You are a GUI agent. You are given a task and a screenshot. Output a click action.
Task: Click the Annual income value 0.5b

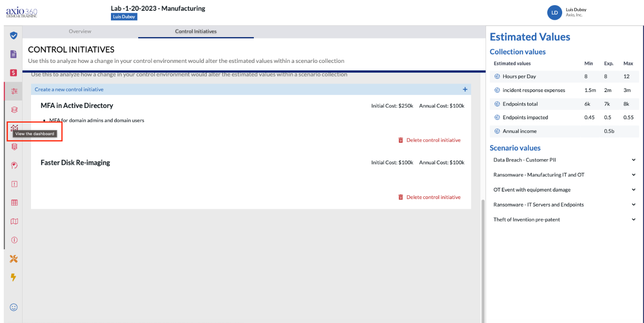pos(609,131)
